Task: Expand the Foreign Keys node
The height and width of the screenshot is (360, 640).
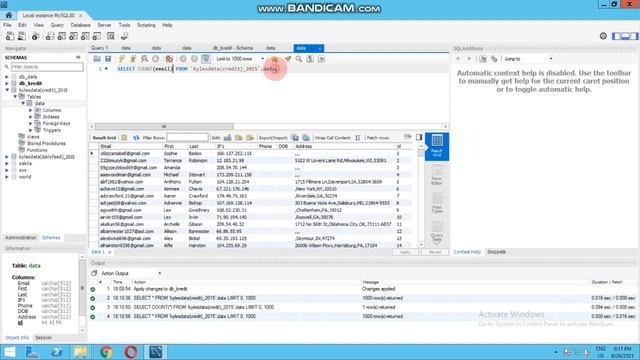Action: point(31,123)
